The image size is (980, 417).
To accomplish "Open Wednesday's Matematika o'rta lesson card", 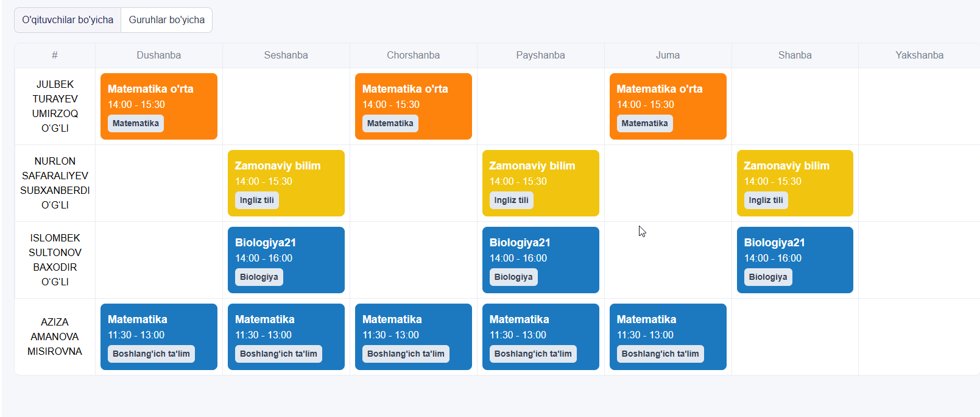I will [x=413, y=98].
